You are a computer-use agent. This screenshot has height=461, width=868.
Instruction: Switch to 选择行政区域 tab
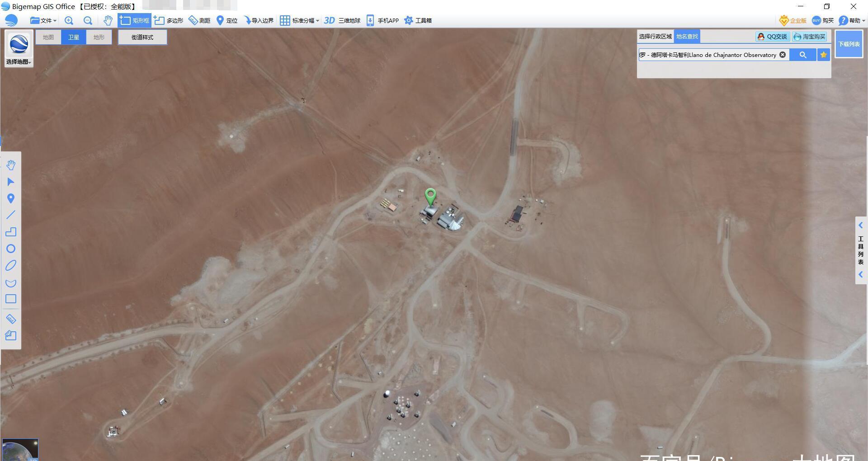[x=655, y=36]
